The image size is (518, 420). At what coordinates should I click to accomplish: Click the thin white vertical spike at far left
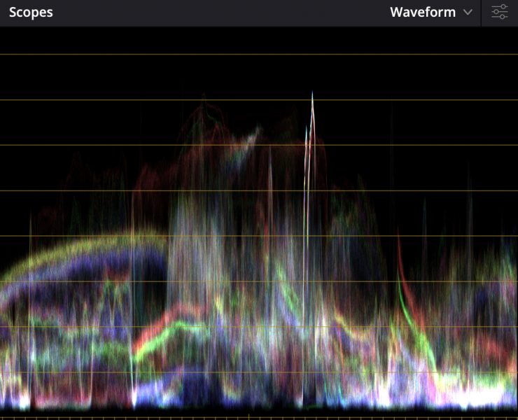click(x=30, y=231)
